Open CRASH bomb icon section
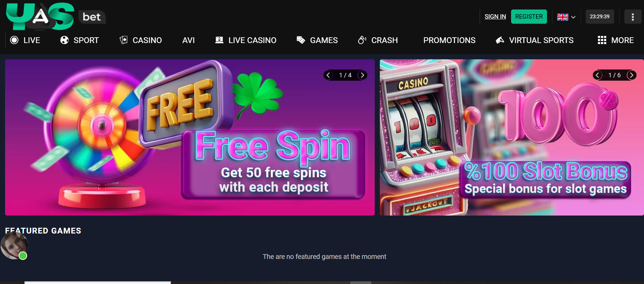 point(362,40)
